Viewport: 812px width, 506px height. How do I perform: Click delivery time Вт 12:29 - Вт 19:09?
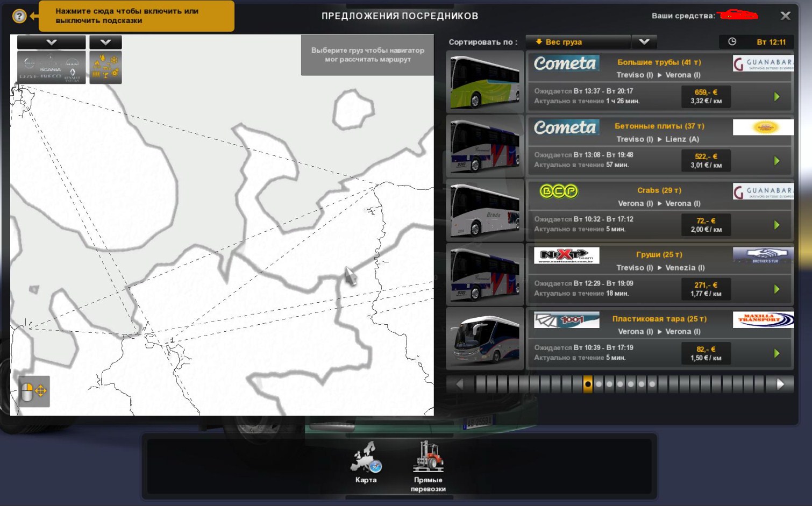click(x=603, y=283)
